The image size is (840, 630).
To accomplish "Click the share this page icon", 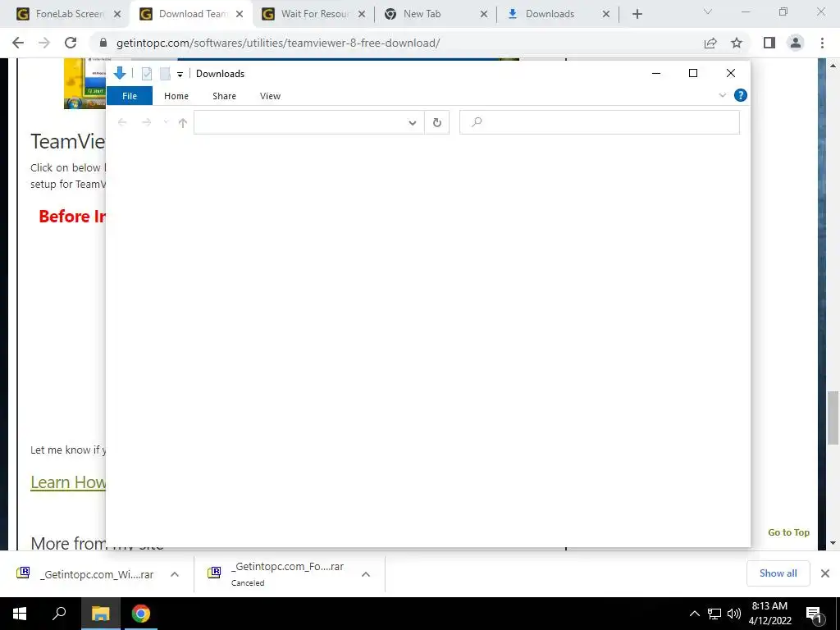I will pyautogui.click(x=710, y=43).
